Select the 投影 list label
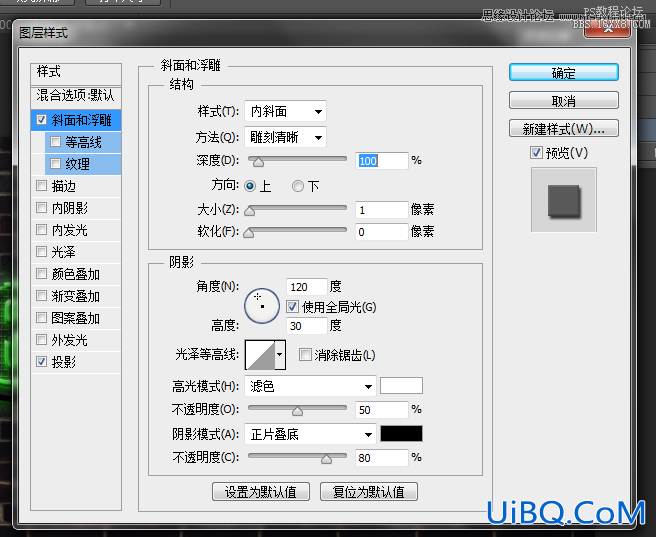The height and width of the screenshot is (537, 656). point(64,362)
